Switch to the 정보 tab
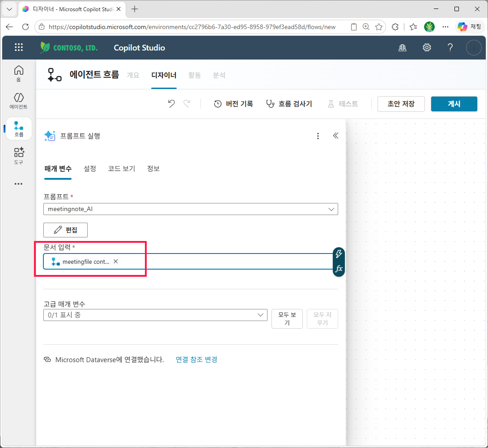488x448 pixels. point(153,169)
